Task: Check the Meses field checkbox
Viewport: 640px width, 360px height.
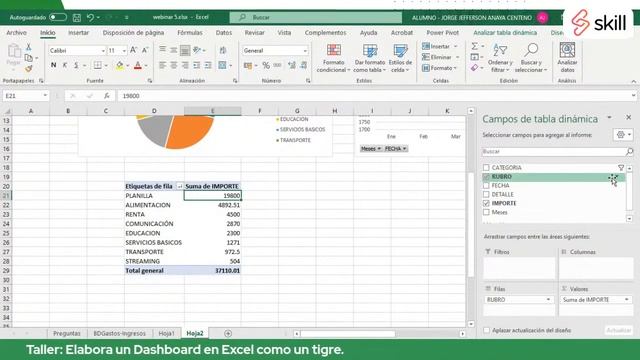Action: coord(486,212)
